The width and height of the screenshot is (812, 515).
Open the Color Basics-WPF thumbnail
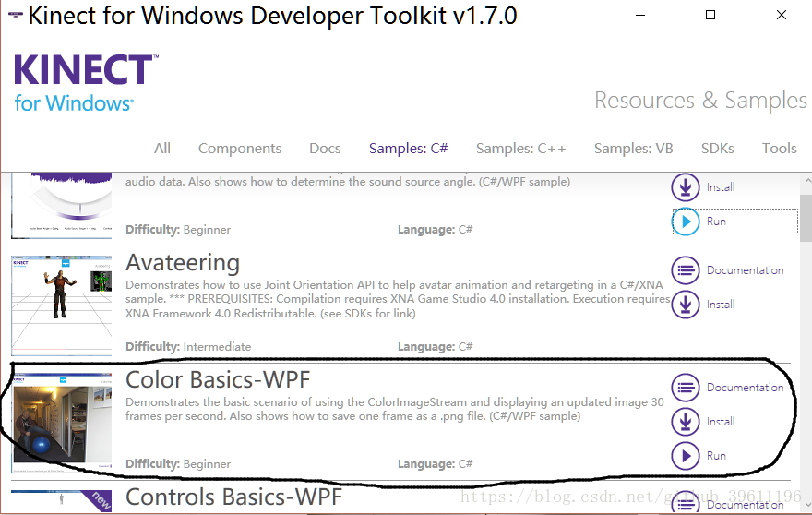coord(62,423)
